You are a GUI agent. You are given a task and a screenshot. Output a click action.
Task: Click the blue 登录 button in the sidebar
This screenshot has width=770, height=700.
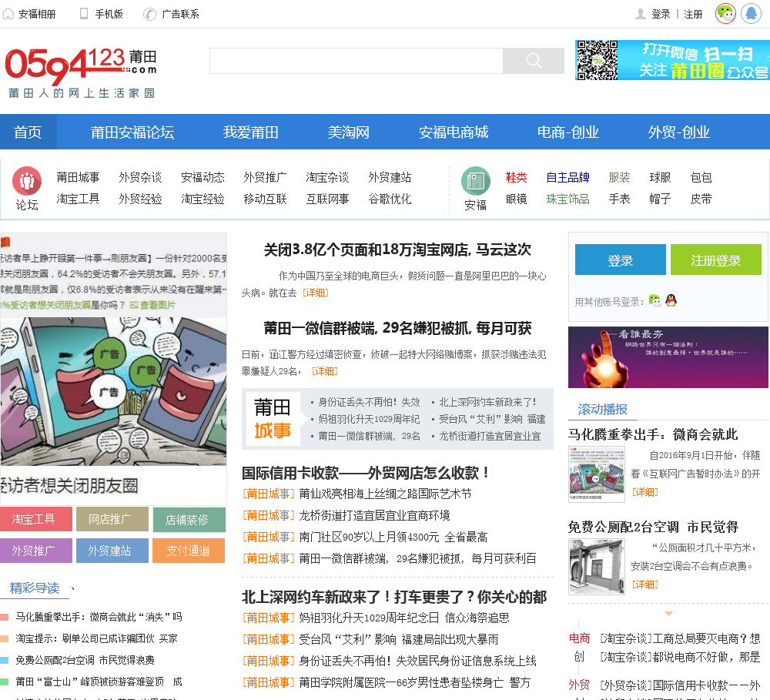coord(620,260)
